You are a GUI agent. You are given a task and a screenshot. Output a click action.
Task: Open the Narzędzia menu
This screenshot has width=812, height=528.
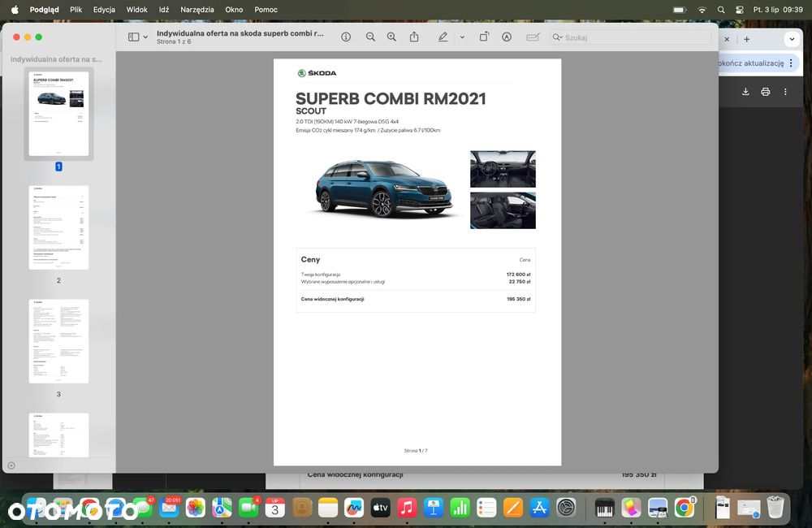pos(197,9)
